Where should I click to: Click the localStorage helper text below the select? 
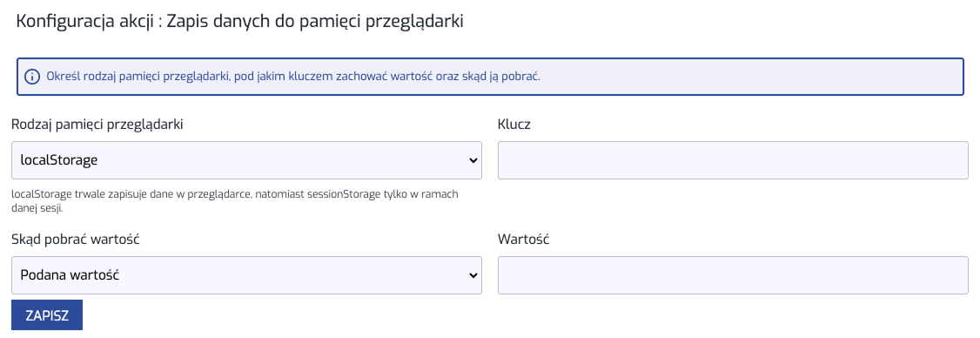235,201
